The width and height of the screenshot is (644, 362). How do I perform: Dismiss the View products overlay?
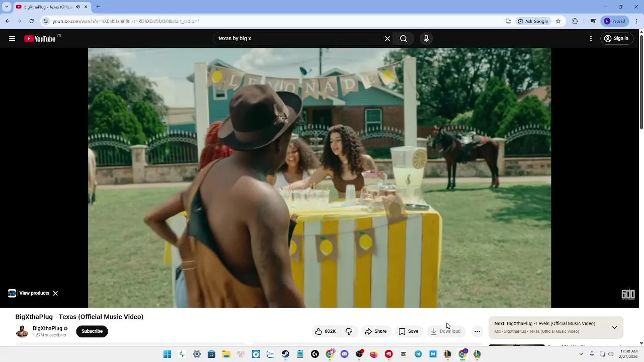point(55,293)
